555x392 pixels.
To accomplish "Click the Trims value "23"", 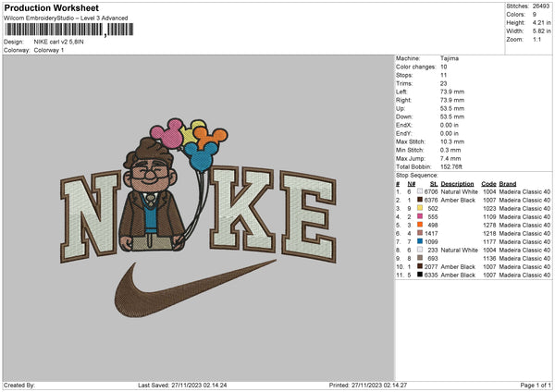I will [x=443, y=83].
